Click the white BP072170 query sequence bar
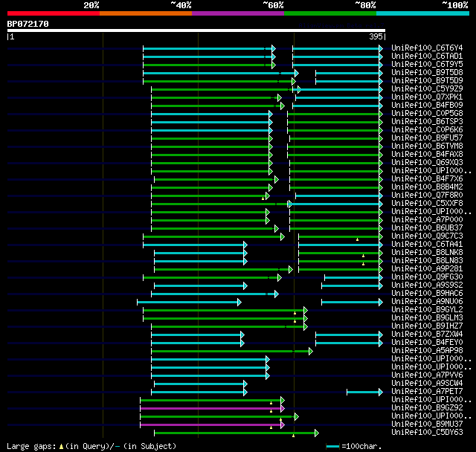Image resolution: width=476 pixels, height=452 pixels. tap(196, 30)
